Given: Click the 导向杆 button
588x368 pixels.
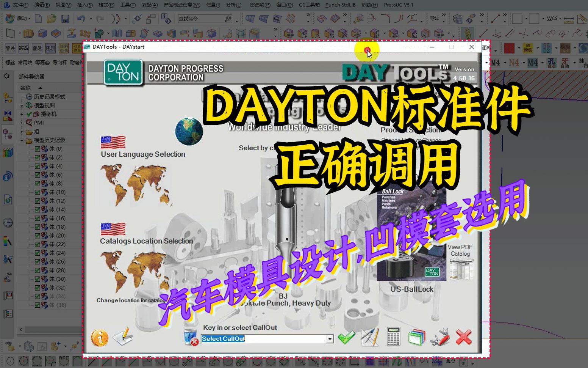Looking at the screenshot, I should tap(60, 63).
